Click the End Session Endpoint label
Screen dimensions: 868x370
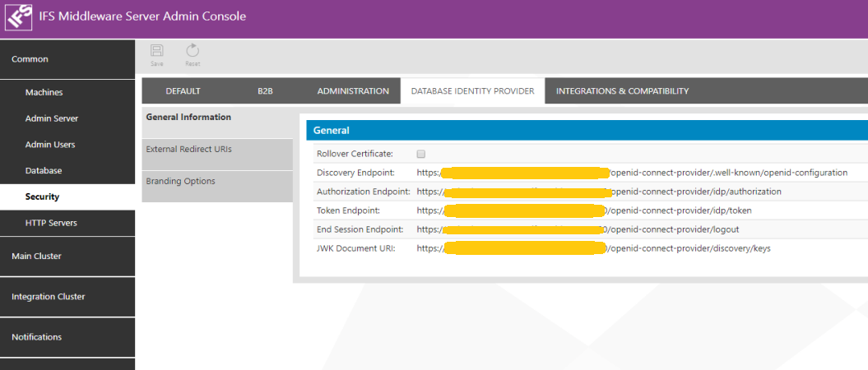[x=360, y=229]
